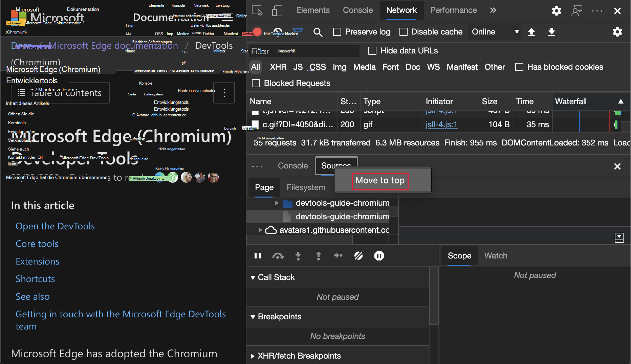
Task: Collapse the Call Stack section
Action: (253, 278)
